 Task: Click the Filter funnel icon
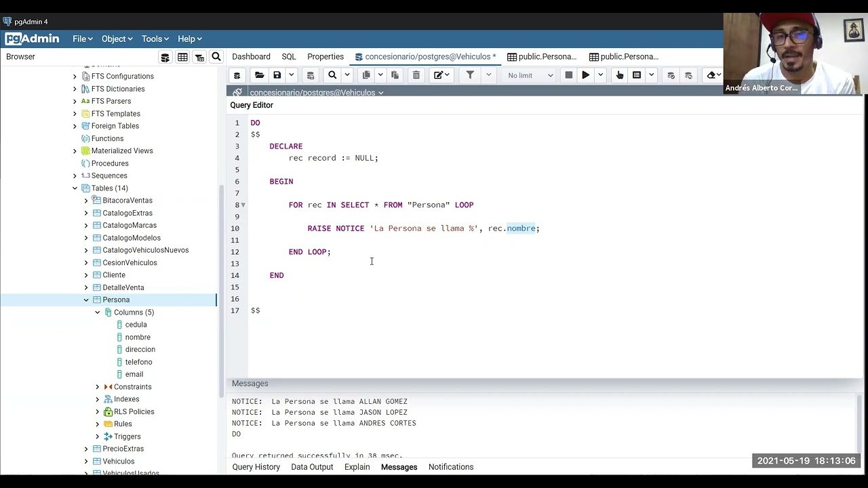click(x=470, y=75)
